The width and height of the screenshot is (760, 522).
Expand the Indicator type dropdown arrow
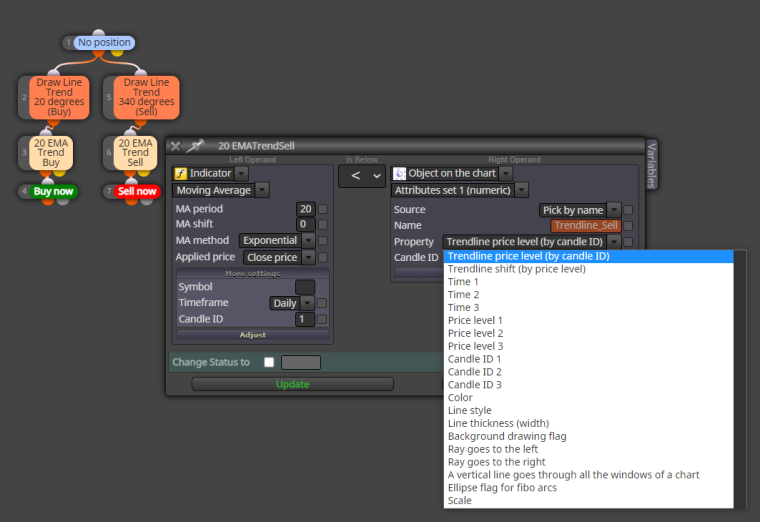pos(241,174)
